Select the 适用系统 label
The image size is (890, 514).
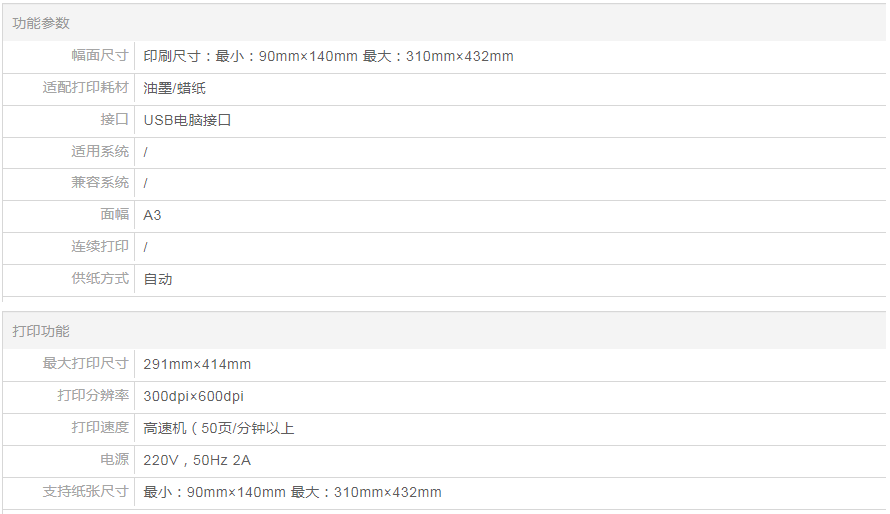[x=100, y=152]
